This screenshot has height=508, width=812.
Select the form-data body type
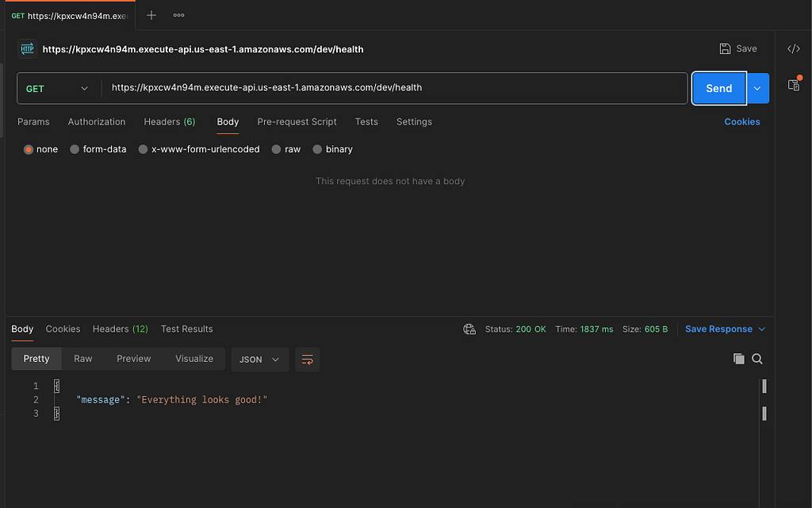(75, 149)
